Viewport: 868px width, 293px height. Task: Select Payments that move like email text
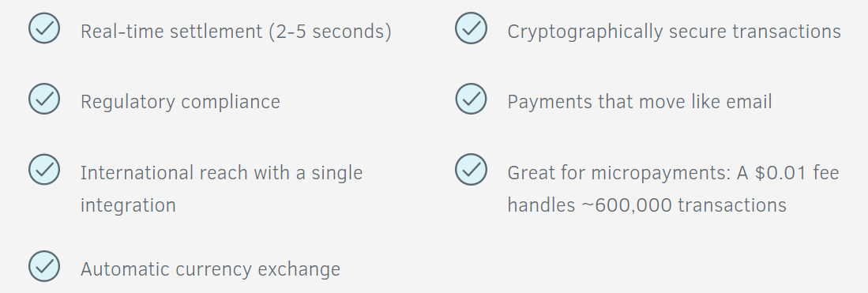tap(640, 102)
